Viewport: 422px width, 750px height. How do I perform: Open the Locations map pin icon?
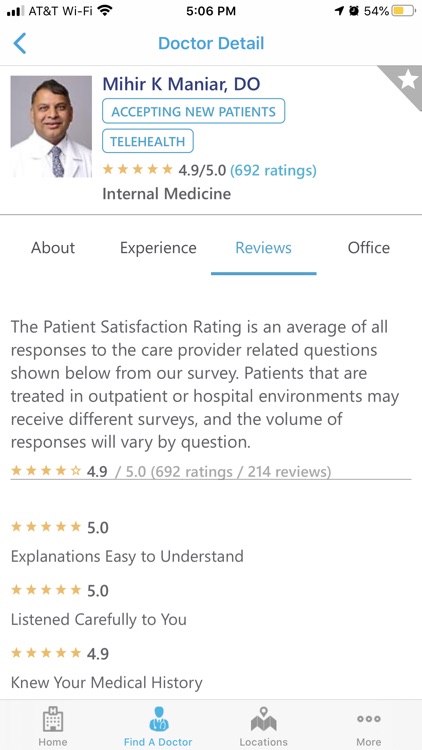(x=264, y=719)
